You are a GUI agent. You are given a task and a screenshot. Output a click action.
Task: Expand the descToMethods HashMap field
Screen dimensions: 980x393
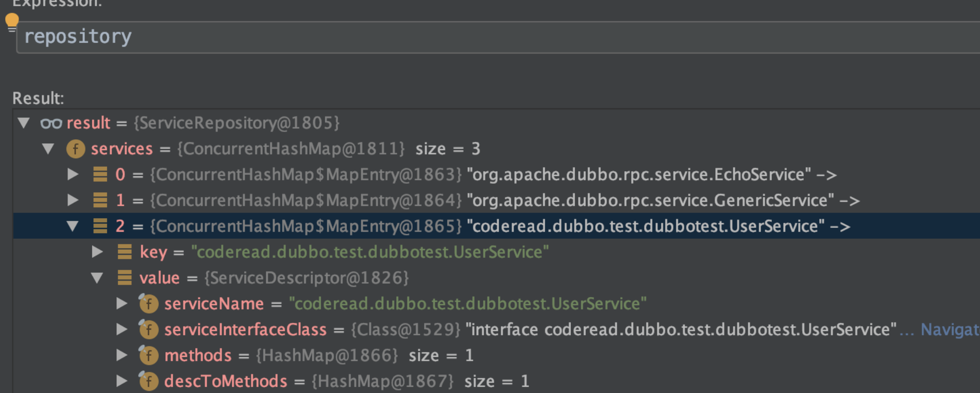pos(122,381)
